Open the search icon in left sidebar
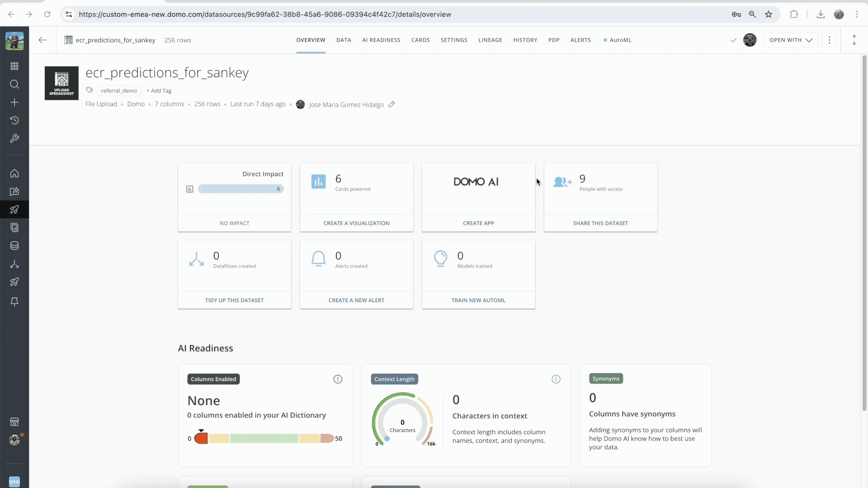Viewport: 868px width, 488px height. tap(14, 84)
